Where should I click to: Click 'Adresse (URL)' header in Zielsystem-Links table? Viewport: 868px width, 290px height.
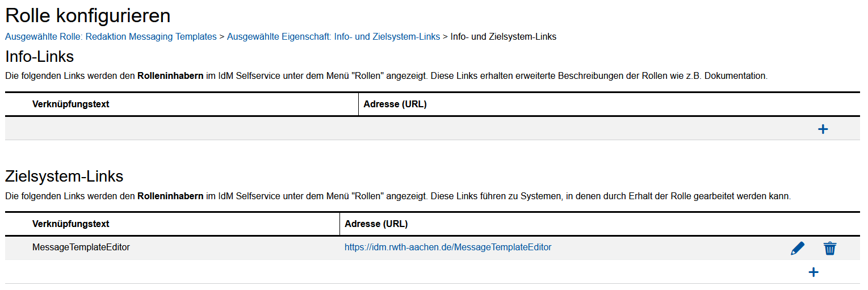(376, 224)
